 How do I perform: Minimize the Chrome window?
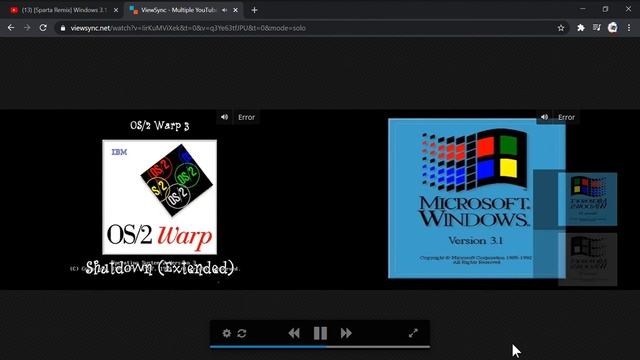tap(582, 9)
